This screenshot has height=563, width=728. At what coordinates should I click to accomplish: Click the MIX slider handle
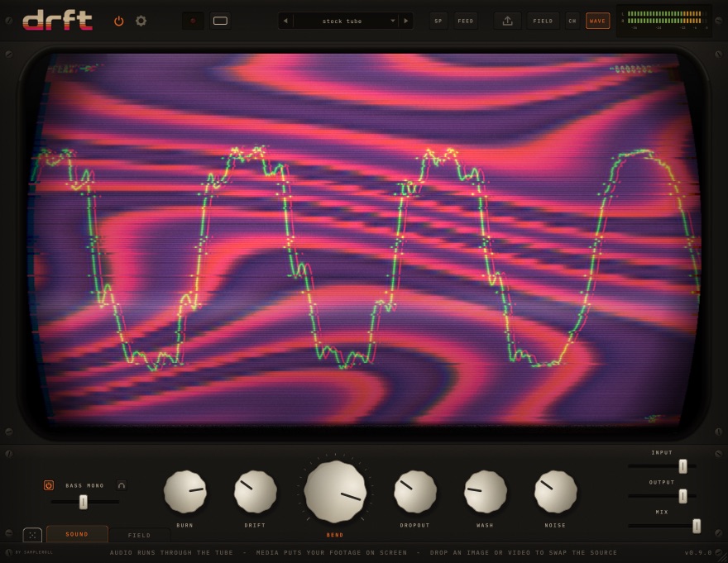tap(697, 526)
